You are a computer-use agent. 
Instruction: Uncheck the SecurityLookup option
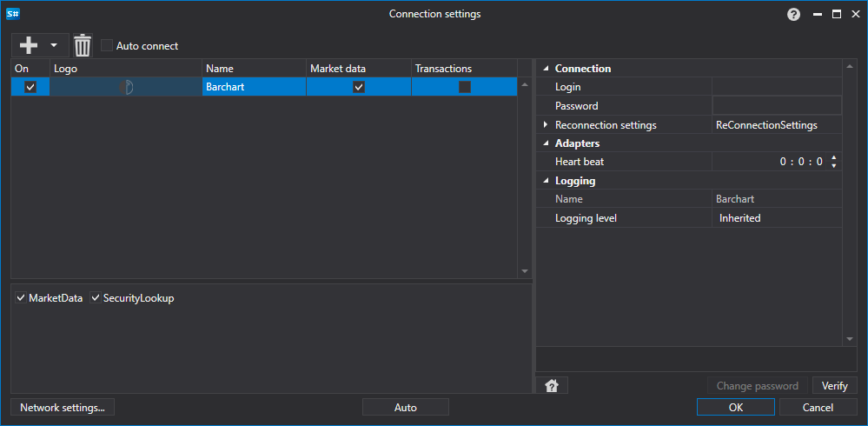tap(96, 298)
